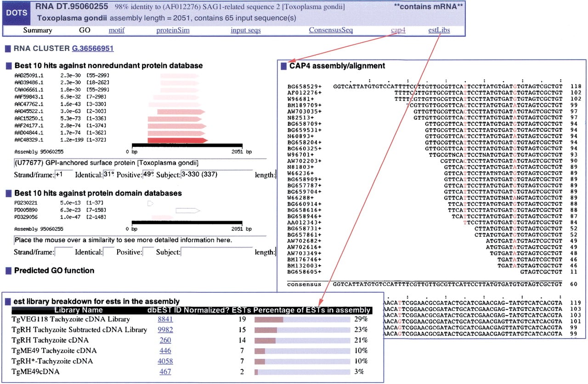Follow the RNA cluster G.36566951 link
This screenshot has height=384, width=588.
click(x=93, y=49)
